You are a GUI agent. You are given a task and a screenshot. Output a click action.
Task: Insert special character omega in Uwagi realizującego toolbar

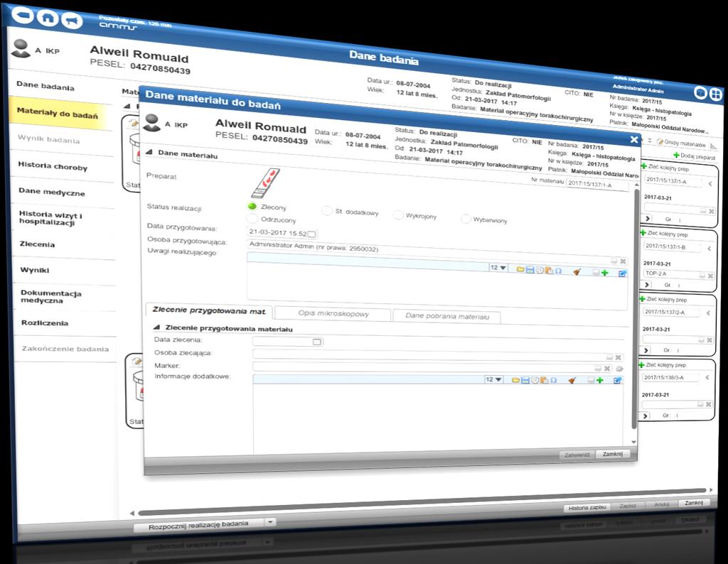click(x=558, y=271)
